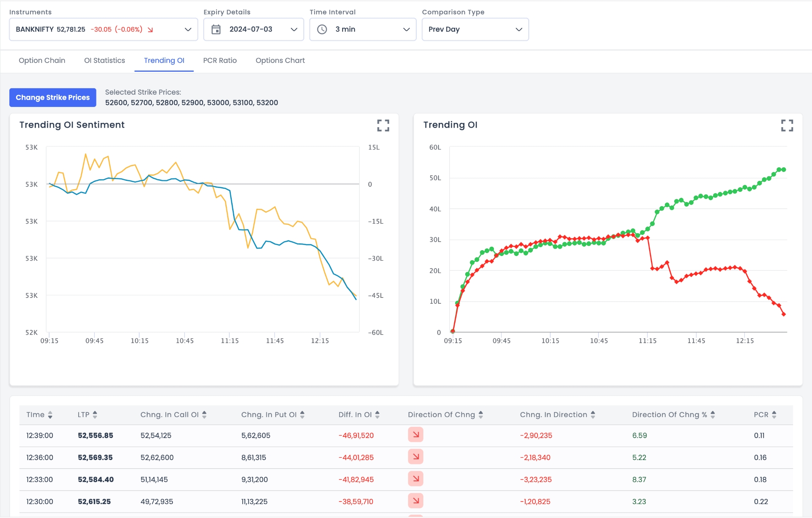Click the Change Strike Prices button
This screenshot has height=518, width=812.
tap(52, 97)
